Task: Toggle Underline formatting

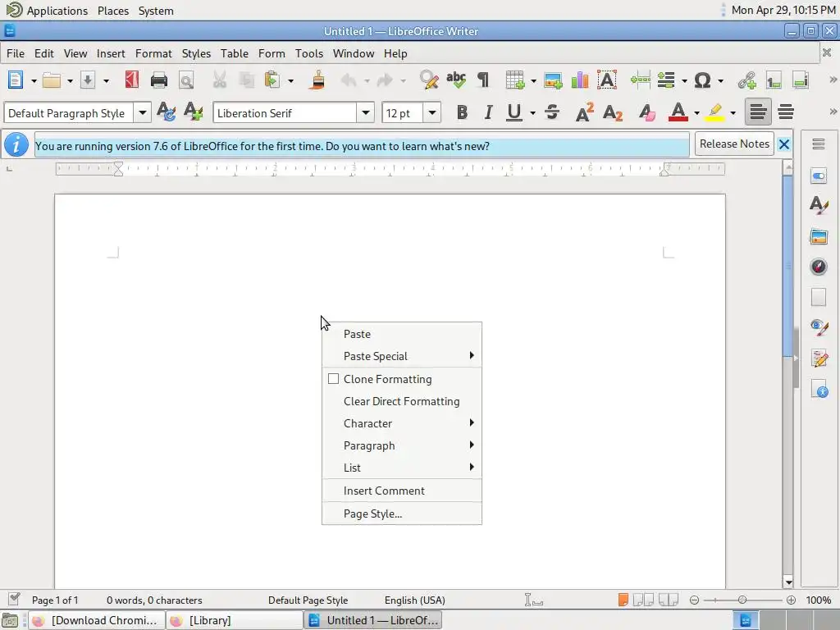Action: [514, 112]
